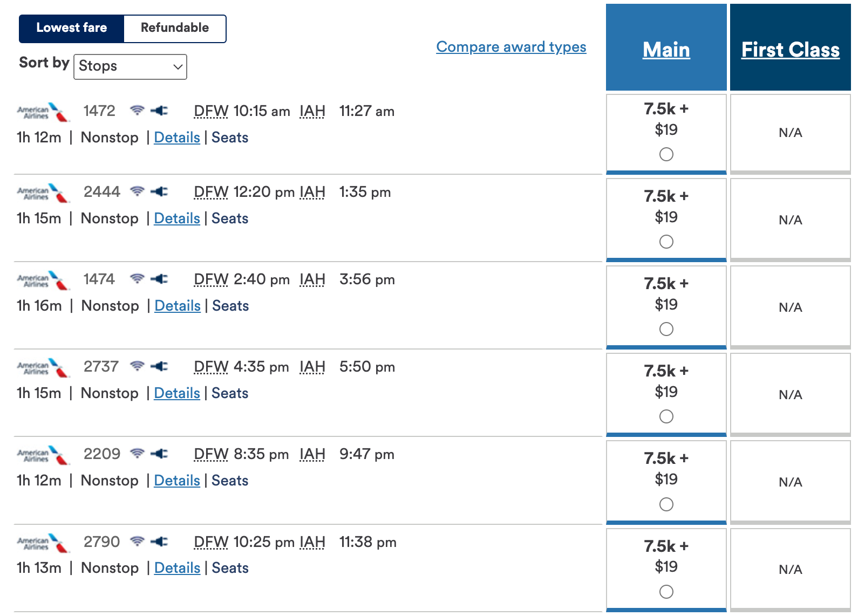Click the American Airlines logo on flight 2444
The width and height of the screenshot is (858, 616).
point(42,192)
